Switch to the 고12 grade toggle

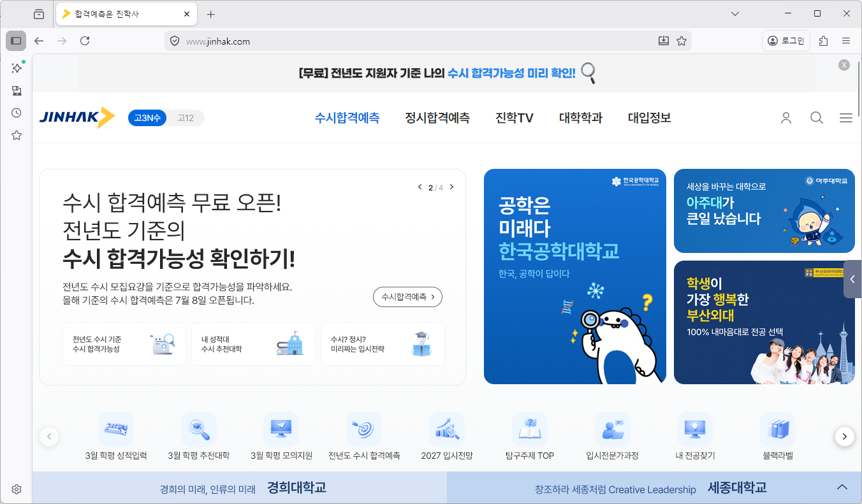point(186,118)
